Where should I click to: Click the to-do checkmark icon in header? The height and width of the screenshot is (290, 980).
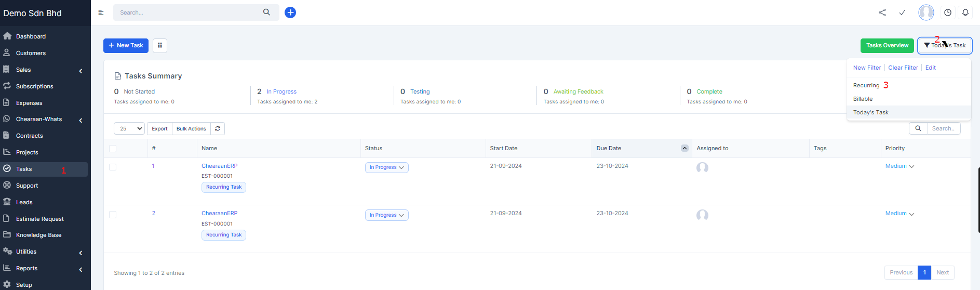pos(902,12)
